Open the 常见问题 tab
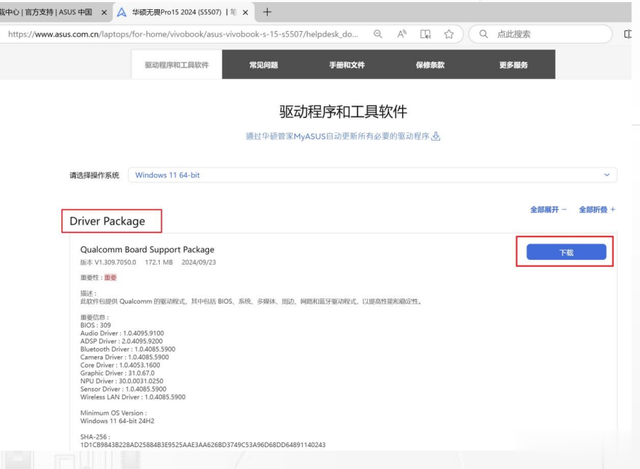This screenshot has height=469, width=640. click(264, 65)
